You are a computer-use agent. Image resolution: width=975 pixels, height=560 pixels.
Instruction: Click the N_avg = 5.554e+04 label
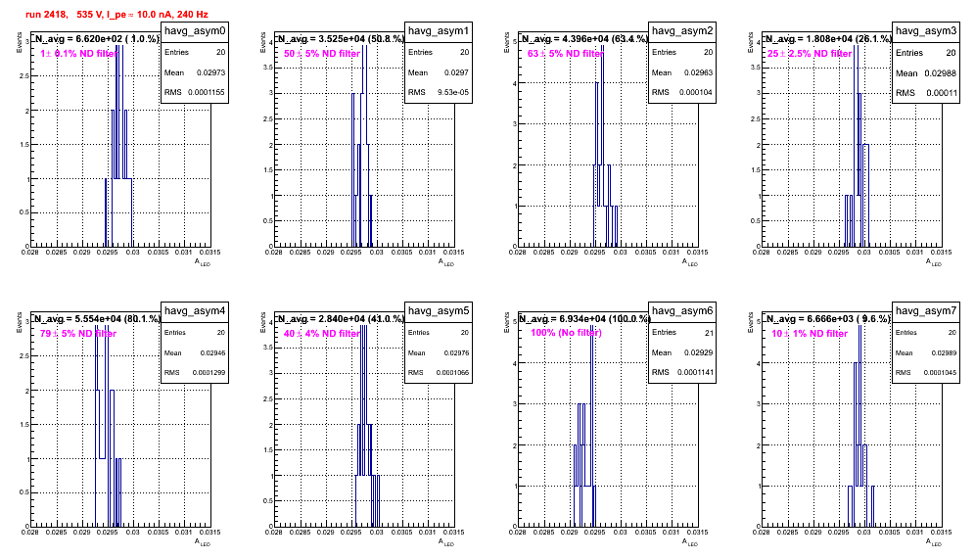[x=97, y=318]
